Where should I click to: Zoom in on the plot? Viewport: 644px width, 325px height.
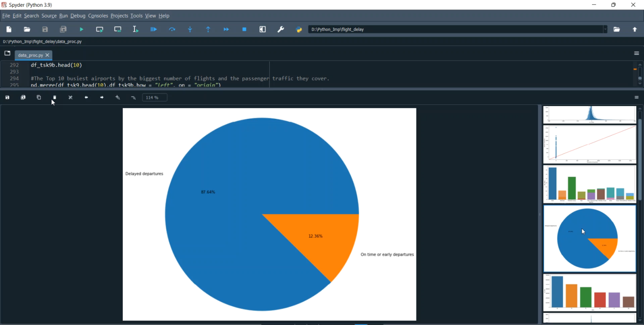(x=118, y=97)
